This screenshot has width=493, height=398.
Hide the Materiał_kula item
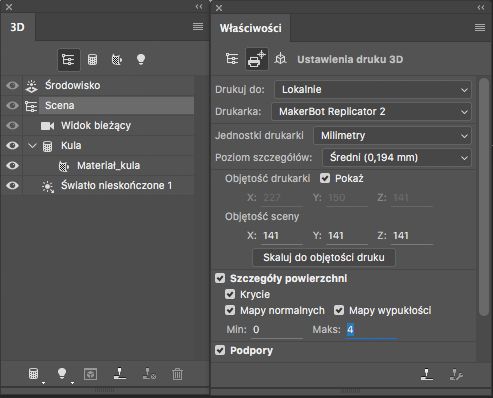tap(13, 166)
